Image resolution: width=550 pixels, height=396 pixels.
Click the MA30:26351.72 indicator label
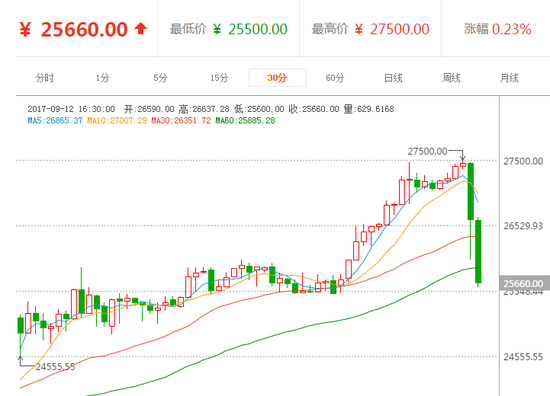pyautogui.click(x=181, y=121)
